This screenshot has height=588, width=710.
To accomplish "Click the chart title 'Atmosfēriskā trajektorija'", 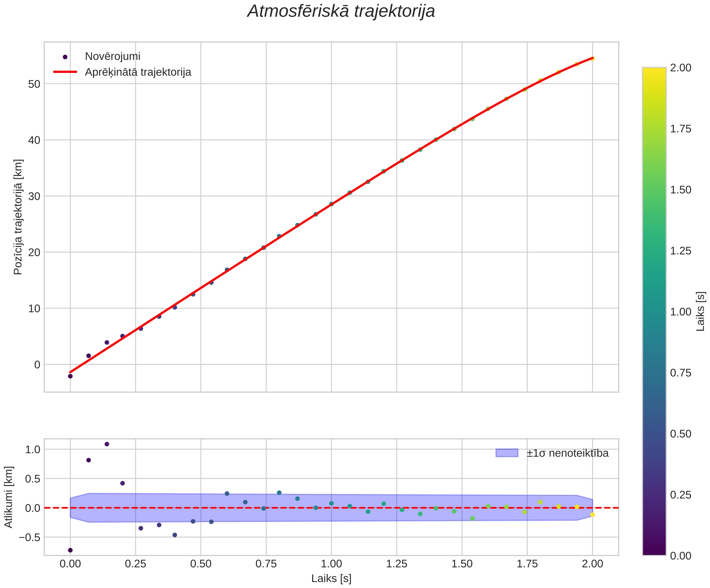I will point(341,12).
